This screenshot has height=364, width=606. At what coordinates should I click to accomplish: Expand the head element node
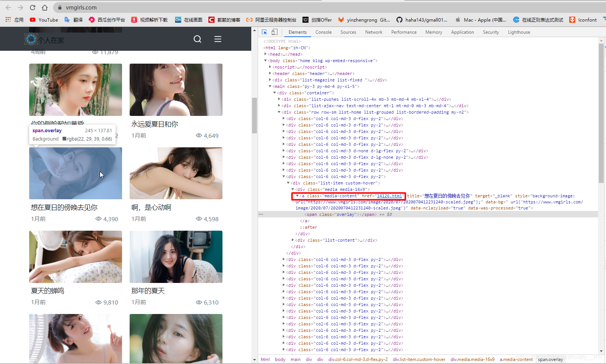click(x=265, y=54)
